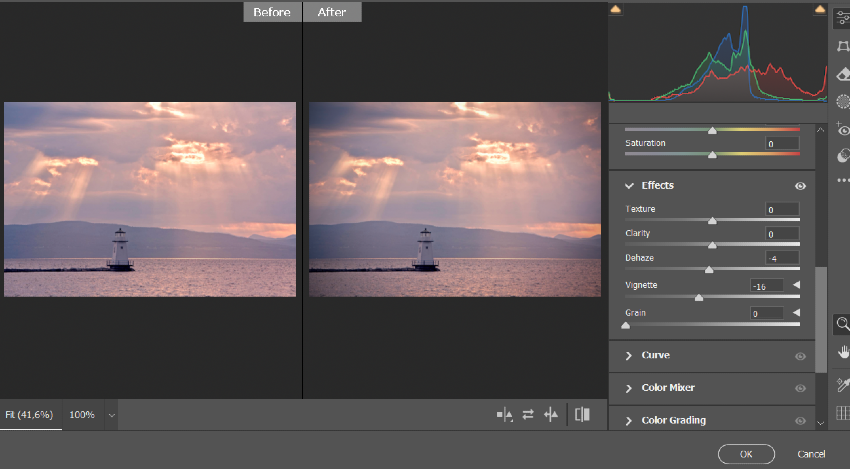Swap the before and after settings
Viewport: 850px width, 469px height.
click(527, 415)
